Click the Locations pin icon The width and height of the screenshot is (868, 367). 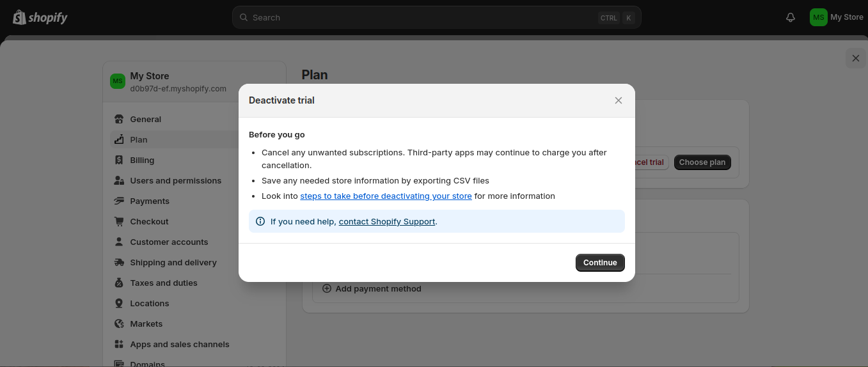click(x=118, y=303)
